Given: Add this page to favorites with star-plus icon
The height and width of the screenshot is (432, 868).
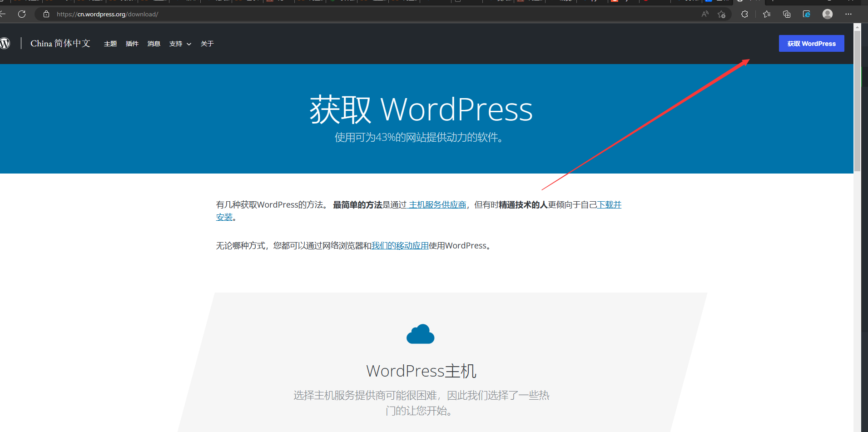Looking at the screenshot, I should [x=721, y=14].
